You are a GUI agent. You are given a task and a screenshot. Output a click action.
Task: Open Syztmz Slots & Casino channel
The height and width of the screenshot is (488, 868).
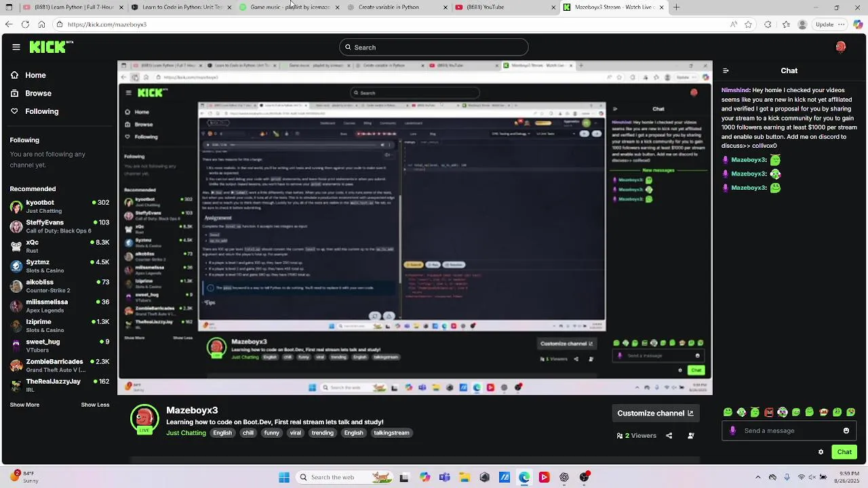pos(60,266)
